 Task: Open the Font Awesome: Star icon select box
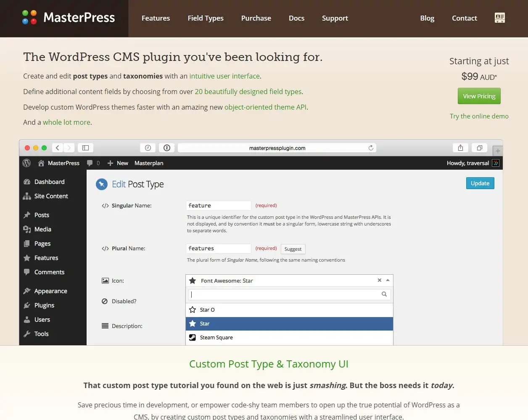pos(289,281)
